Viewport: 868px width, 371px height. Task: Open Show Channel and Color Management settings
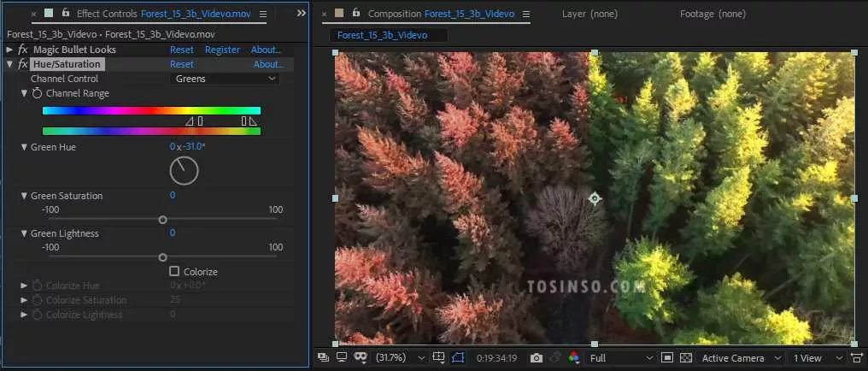[x=573, y=358]
